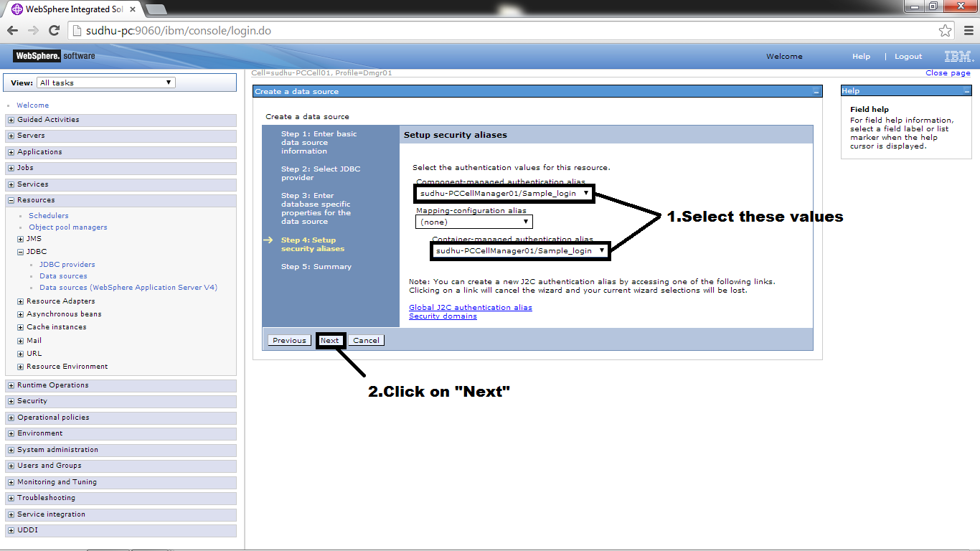
Task: Bookmark the page using the star icon
Action: 946,30
